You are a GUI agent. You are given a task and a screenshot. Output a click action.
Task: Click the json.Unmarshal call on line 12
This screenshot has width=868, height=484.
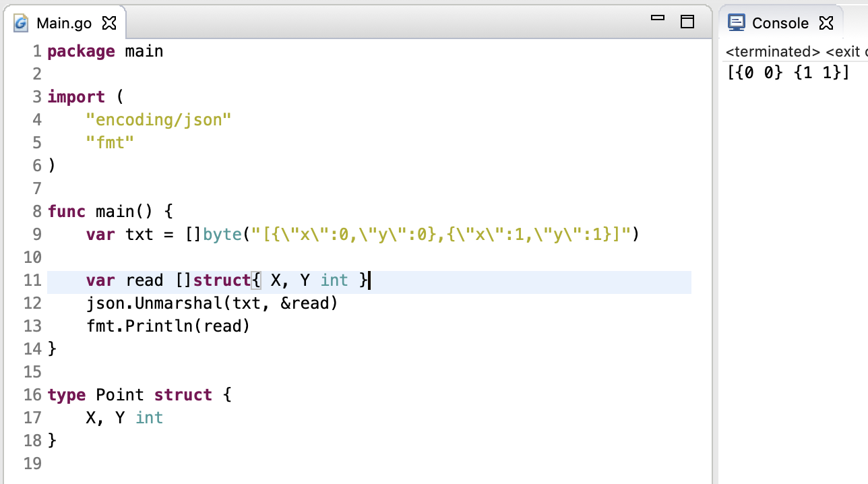[173, 303]
